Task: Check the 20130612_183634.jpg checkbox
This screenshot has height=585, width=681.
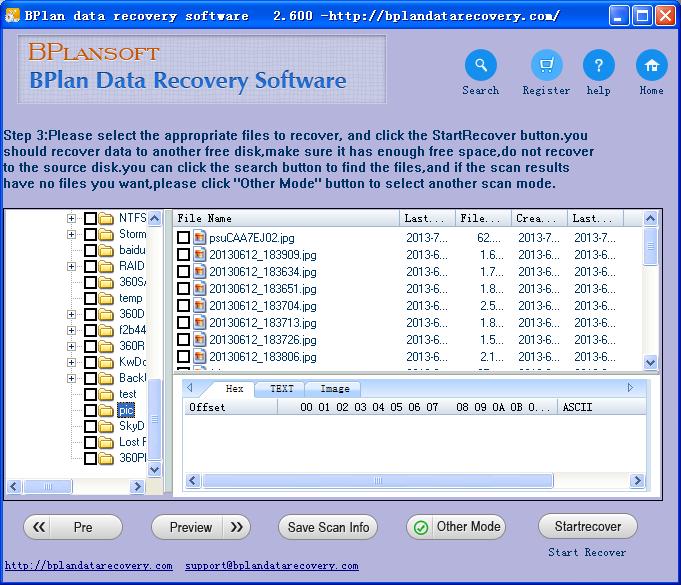Action: coord(183,271)
